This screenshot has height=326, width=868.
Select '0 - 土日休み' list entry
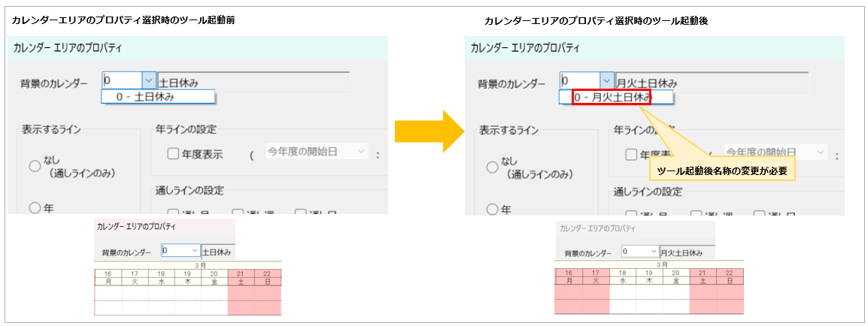coord(158,97)
